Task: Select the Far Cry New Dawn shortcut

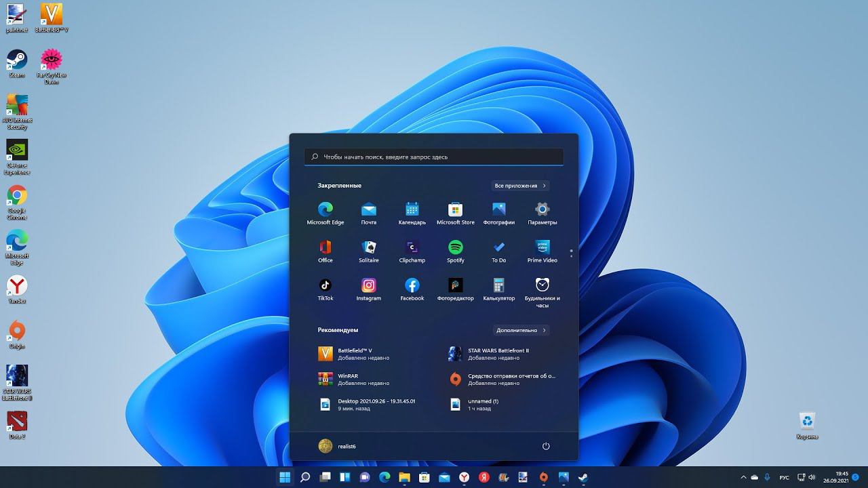Action: tap(52, 66)
